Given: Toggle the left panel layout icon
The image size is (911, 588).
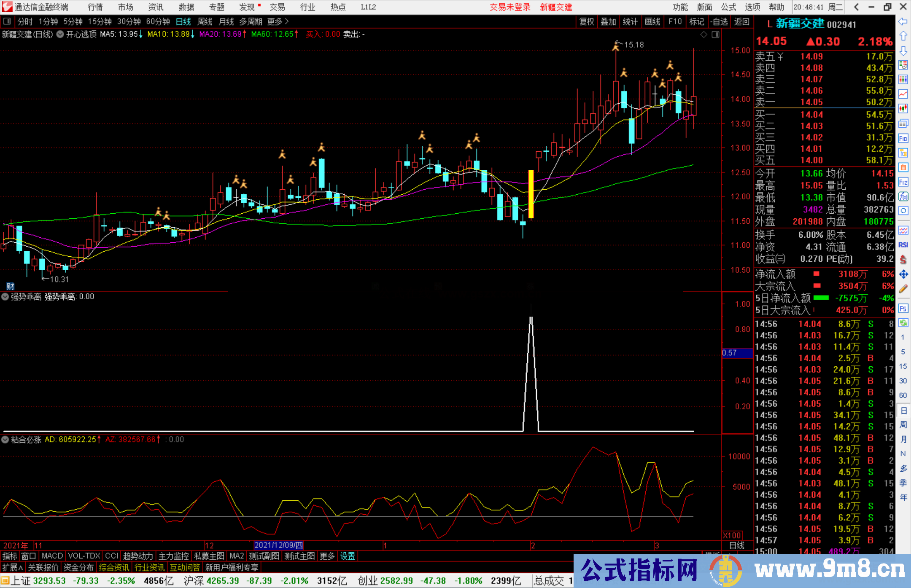Looking at the screenshot, I should (x=7, y=21).
